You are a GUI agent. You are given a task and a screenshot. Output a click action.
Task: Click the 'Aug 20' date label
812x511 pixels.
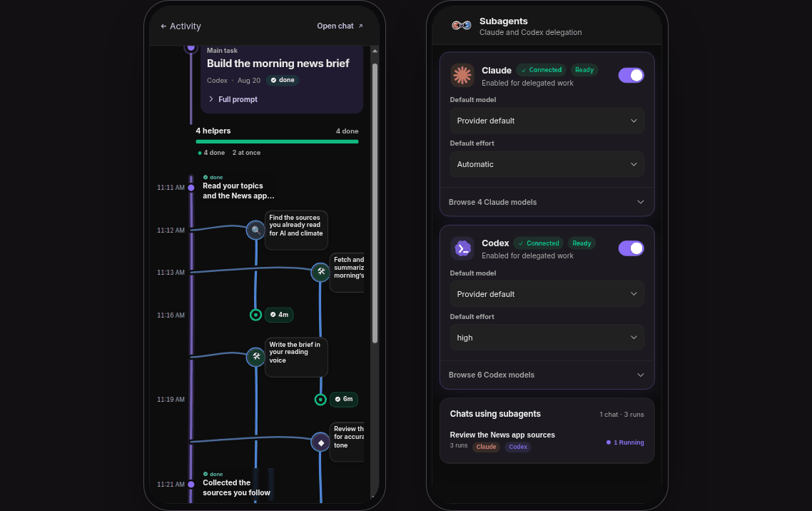[x=249, y=80]
